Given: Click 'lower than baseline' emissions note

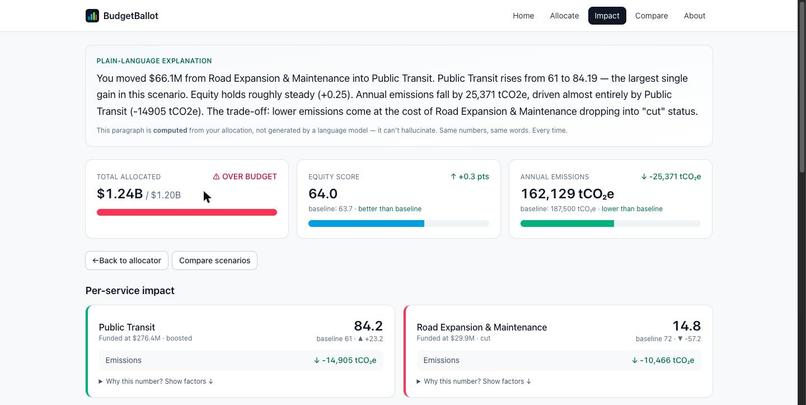Looking at the screenshot, I should [632, 209].
